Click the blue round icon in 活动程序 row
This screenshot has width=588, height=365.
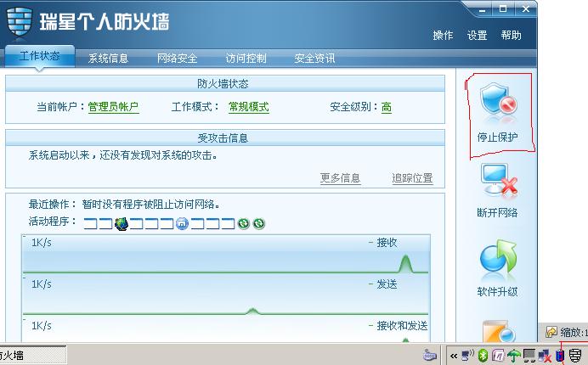182,224
